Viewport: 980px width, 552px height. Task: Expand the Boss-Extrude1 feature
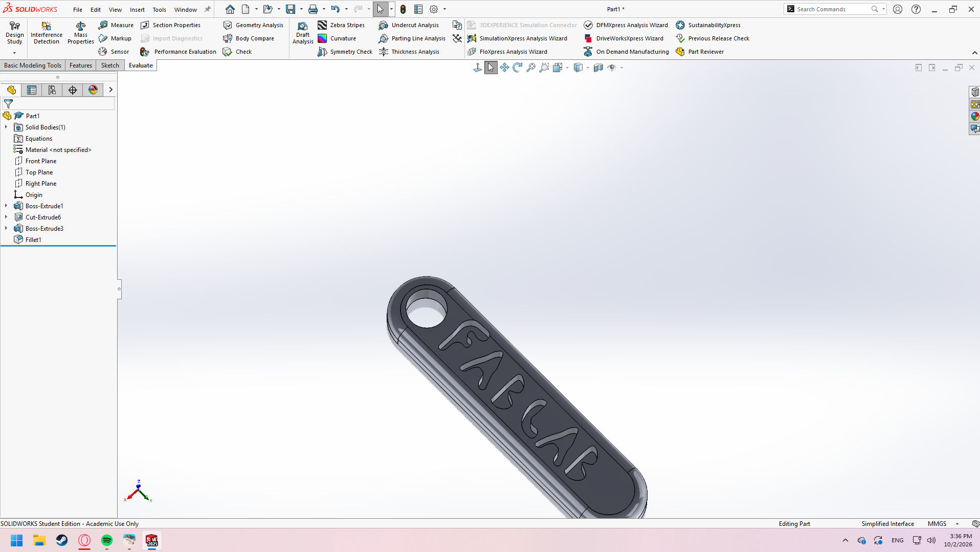(x=6, y=206)
